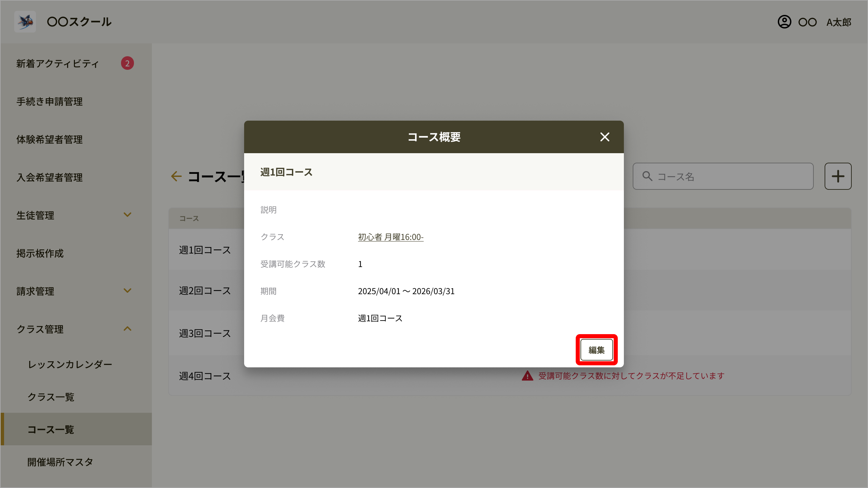The width and height of the screenshot is (868, 488).
Task: Click the 月会費 label in dialog
Action: [x=273, y=318]
